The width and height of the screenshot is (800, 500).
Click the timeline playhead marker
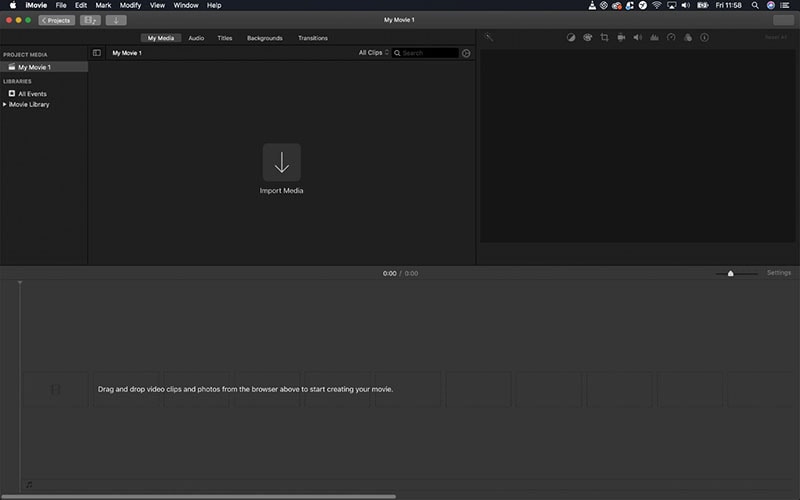pos(20,283)
